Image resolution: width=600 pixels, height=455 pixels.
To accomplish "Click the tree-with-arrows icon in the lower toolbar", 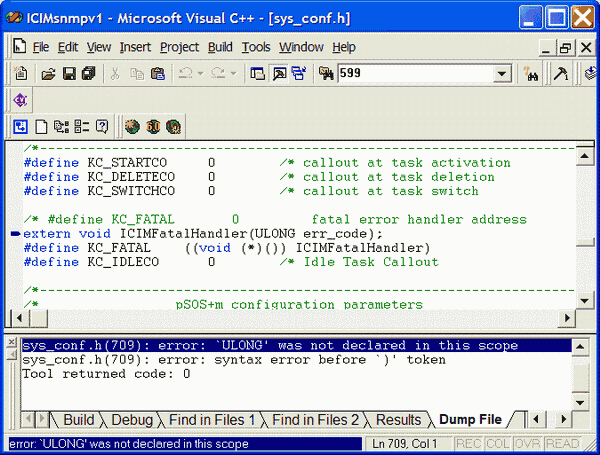I will pos(61,127).
